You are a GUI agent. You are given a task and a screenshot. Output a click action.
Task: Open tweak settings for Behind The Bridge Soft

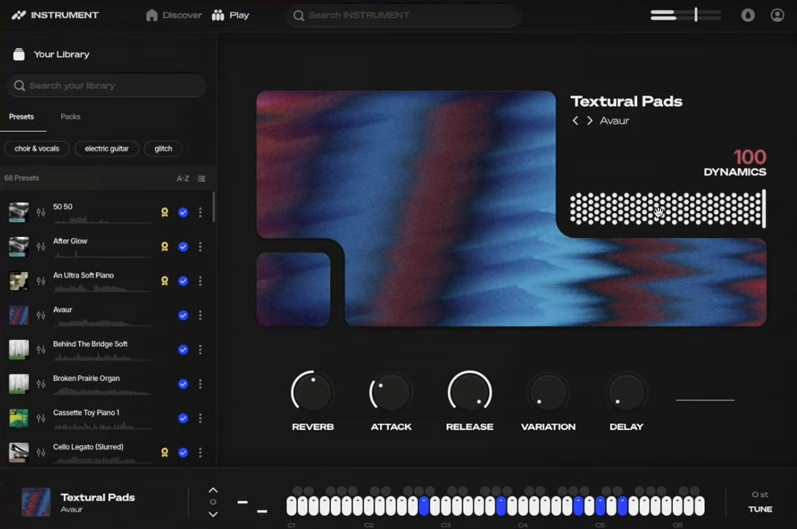[x=41, y=350]
